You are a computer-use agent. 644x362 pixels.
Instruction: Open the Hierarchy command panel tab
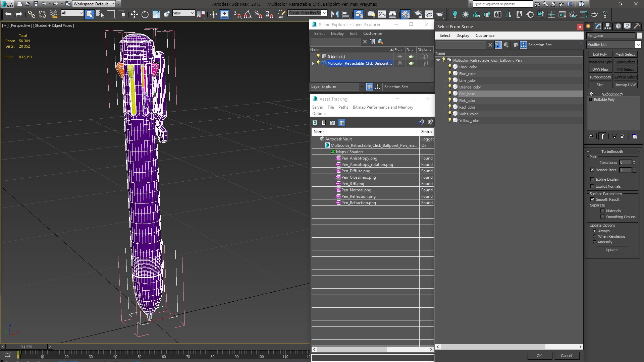point(607,26)
